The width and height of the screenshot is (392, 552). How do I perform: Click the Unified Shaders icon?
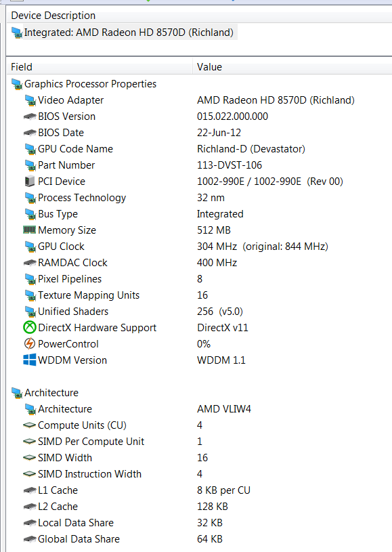pos(30,312)
